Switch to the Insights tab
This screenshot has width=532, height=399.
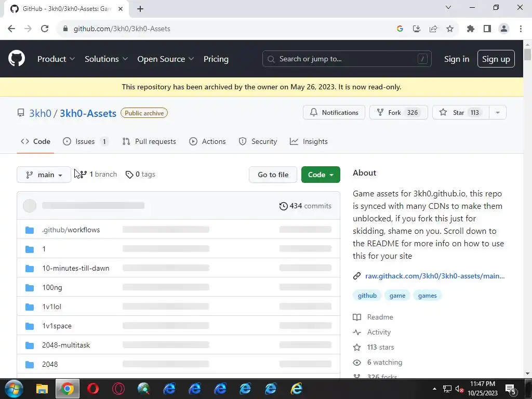tap(309, 141)
